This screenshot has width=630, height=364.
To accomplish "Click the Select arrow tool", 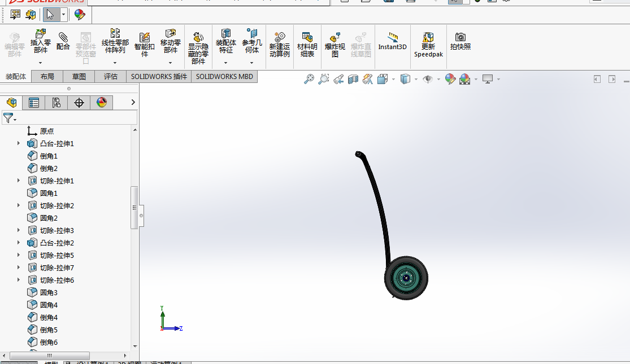I will point(50,15).
